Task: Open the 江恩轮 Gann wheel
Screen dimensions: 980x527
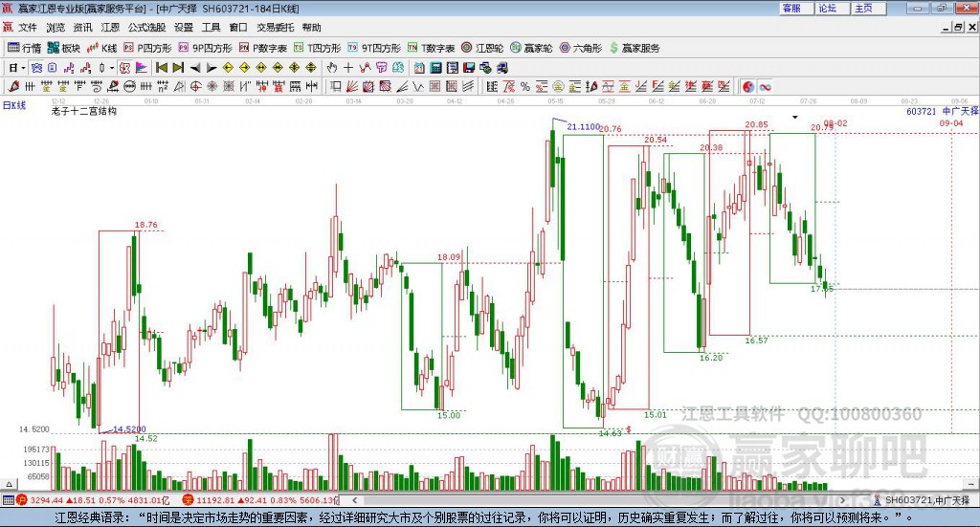Action: click(x=482, y=48)
